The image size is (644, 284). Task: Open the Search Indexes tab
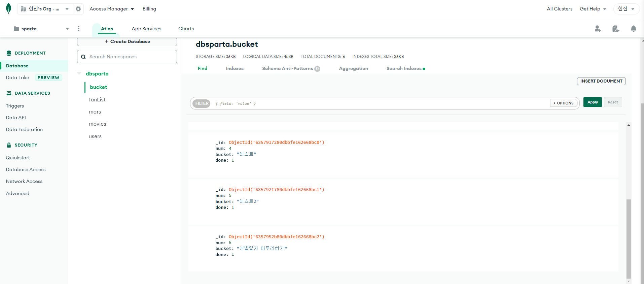click(406, 68)
